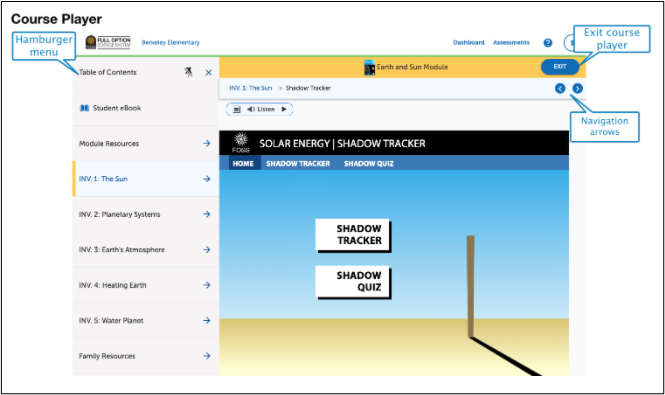This screenshot has height=395, width=665.
Task: Select INV. 2: Planetary Systems entry
Action: 145,214
